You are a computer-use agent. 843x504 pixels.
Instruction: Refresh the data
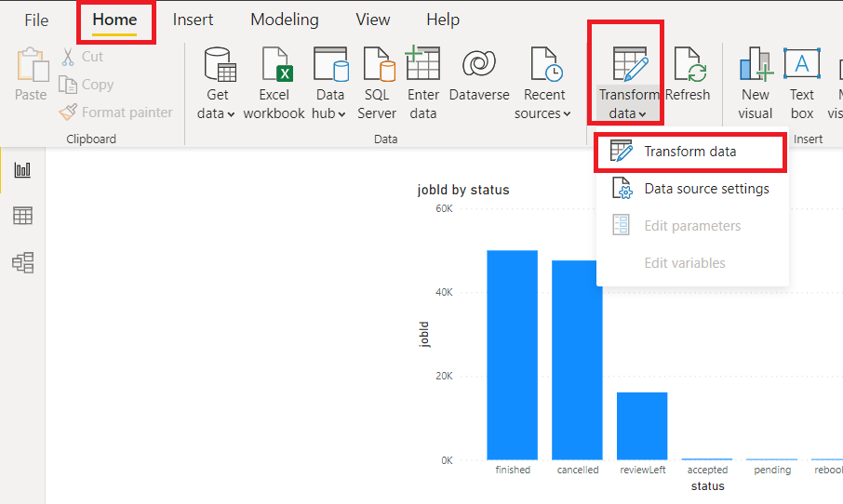coord(689,75)
